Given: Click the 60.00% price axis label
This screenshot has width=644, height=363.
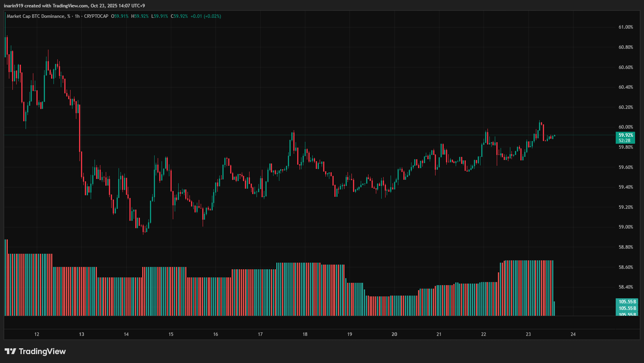Looking at the screenshot, I should click(x=625, y=127).
